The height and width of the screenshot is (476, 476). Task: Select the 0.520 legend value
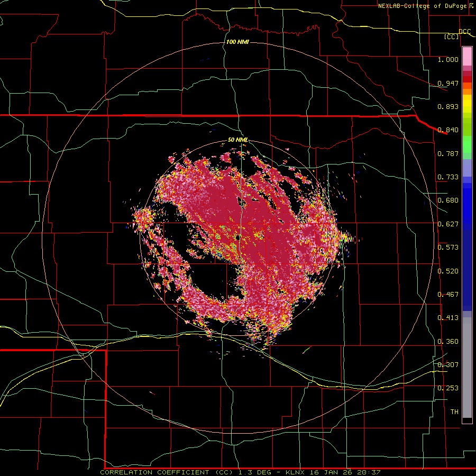448,271
